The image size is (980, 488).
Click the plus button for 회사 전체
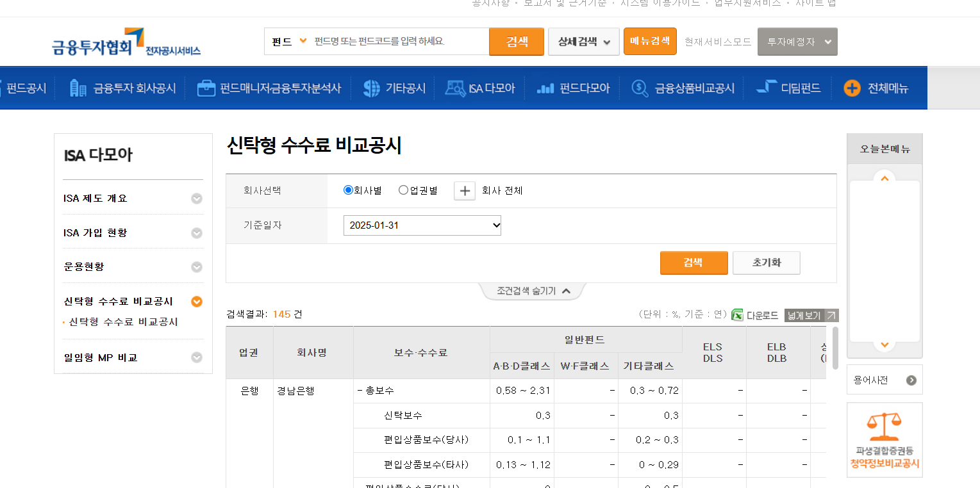click(x=465, y=191)
